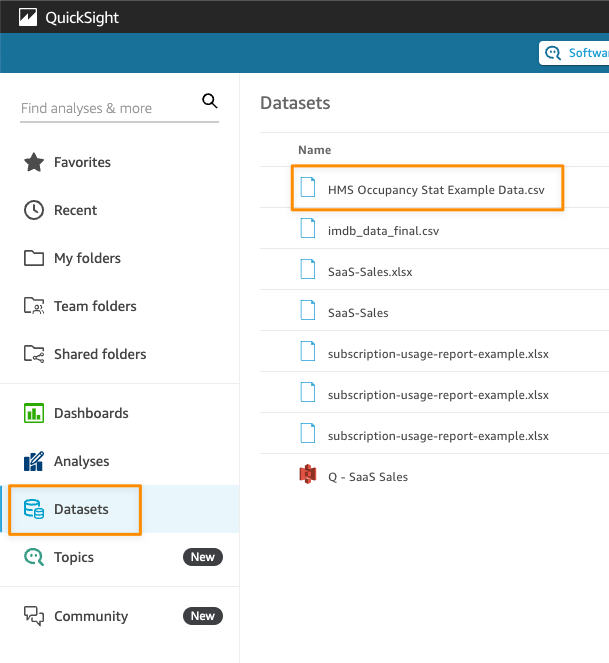Click the QuickSight logo icon
The image size is (609, 663).
[x=28, y=17]
